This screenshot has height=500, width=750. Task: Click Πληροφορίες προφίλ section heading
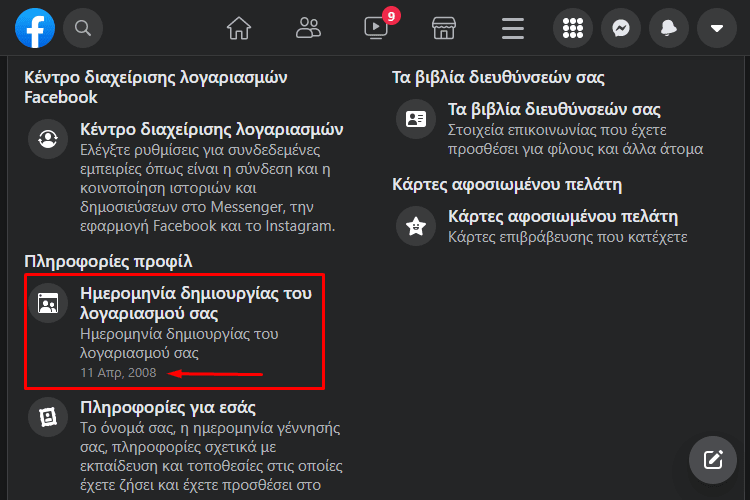(108, 261)
